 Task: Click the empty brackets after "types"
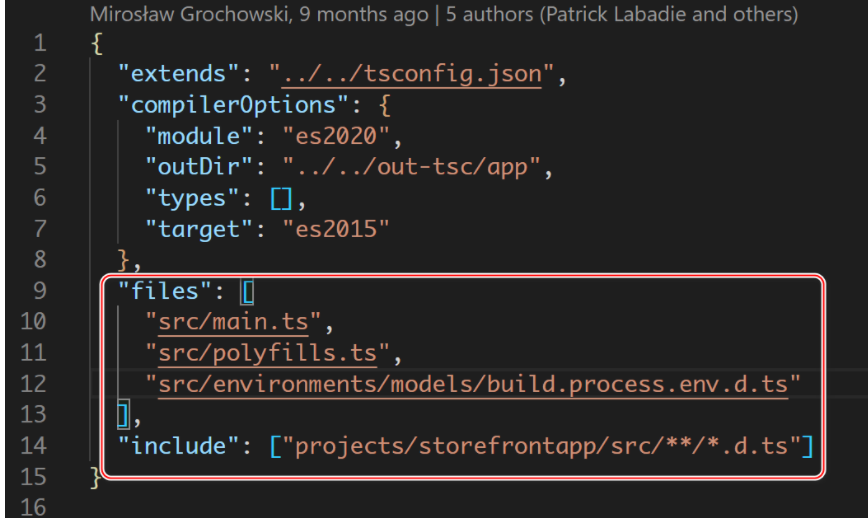pos(279,198)
